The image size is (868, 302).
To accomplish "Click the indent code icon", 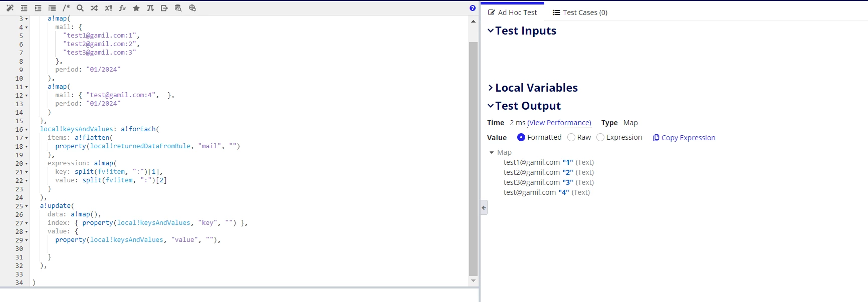I will click(x=38, y=8).
